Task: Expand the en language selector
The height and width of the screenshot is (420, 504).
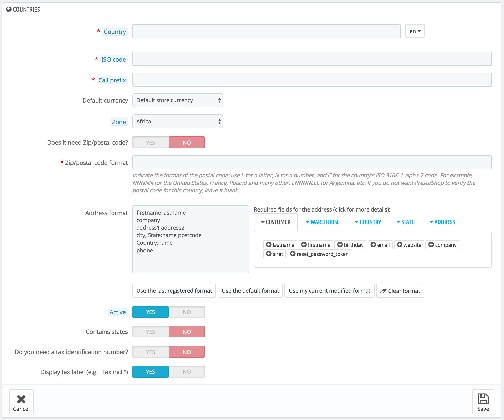Action: [x=415, y=31]
